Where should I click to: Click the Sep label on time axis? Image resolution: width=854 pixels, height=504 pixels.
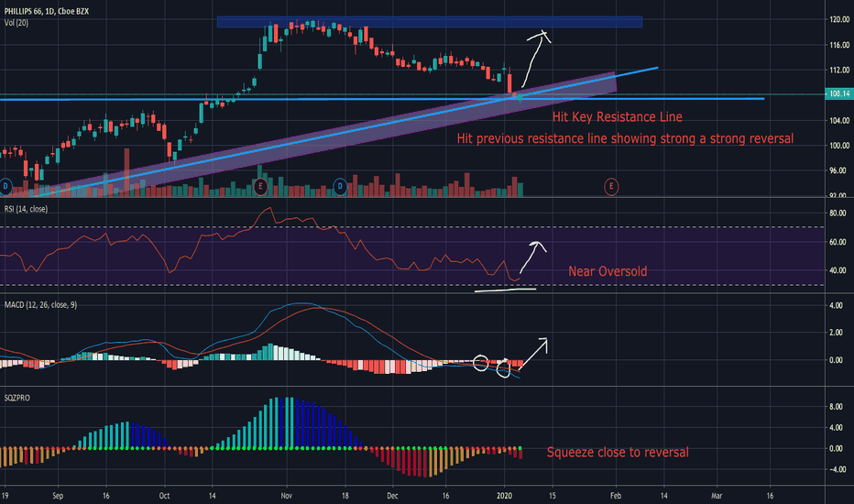tap(58, 496)
